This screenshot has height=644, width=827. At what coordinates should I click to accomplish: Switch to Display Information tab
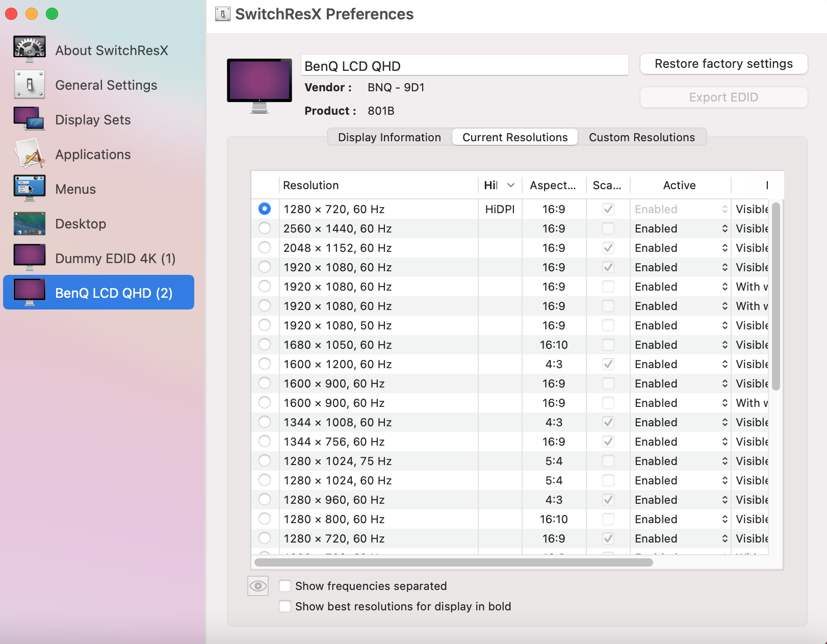click(390, 137)
